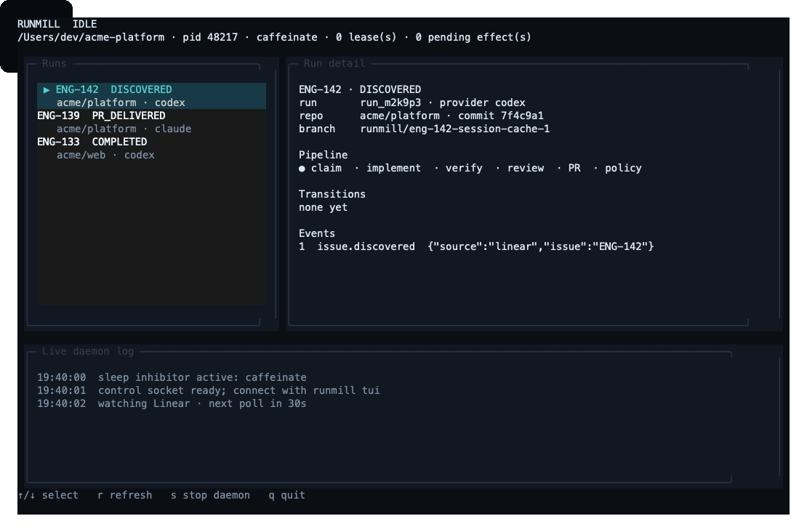Click the 'Pipeline' section heading
807x532 pixels.
(324, 156)
